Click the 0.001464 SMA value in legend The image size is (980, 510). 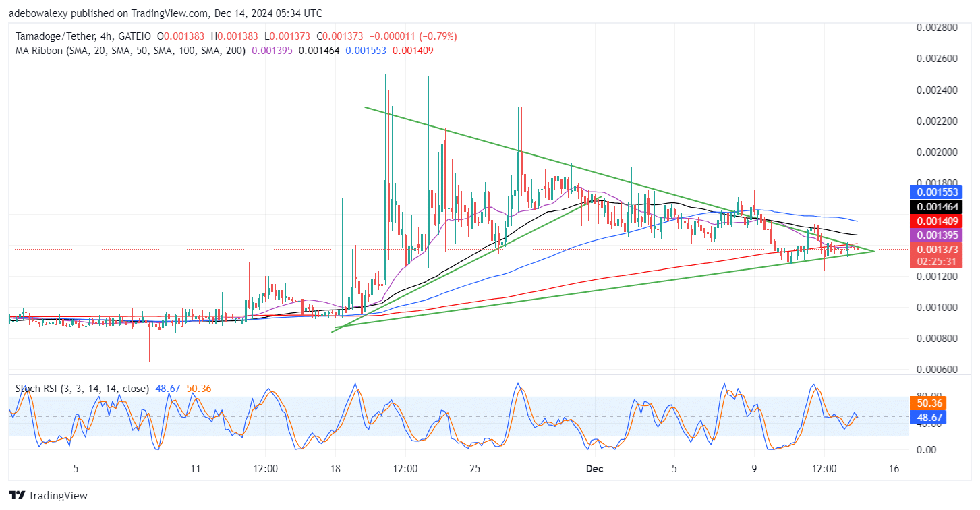click(x=320, y=50)
